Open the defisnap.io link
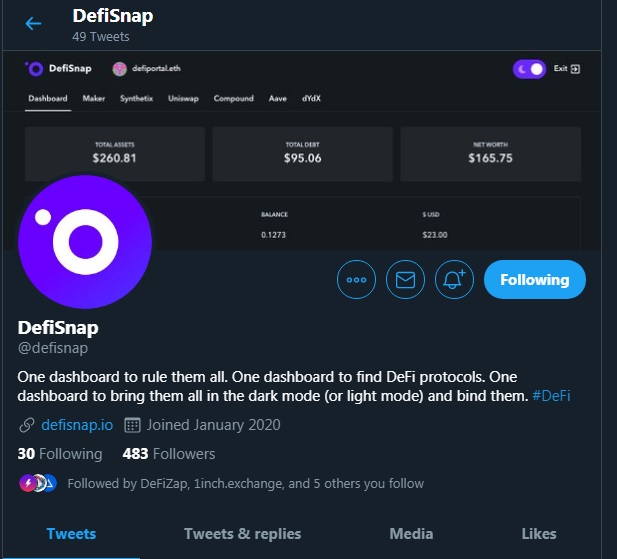 76,425
